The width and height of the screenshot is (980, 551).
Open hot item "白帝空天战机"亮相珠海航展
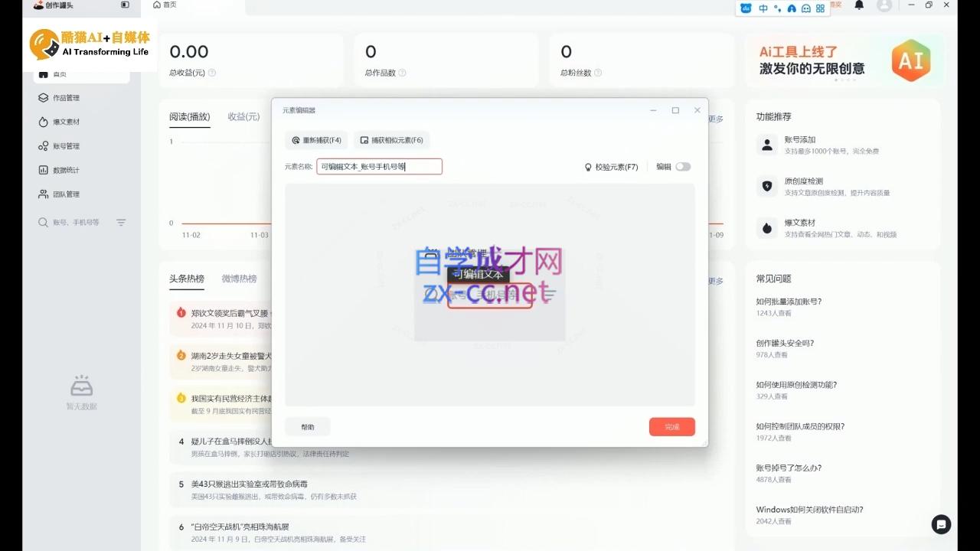240,527
